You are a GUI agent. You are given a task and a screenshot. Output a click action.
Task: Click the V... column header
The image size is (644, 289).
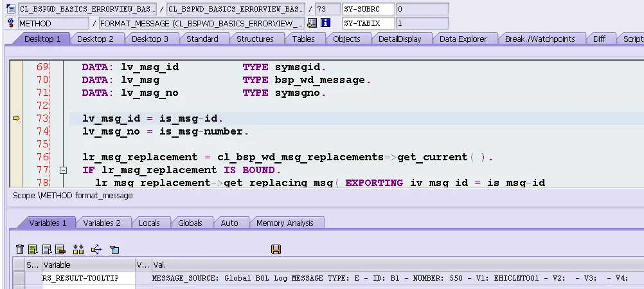point(143,265)
